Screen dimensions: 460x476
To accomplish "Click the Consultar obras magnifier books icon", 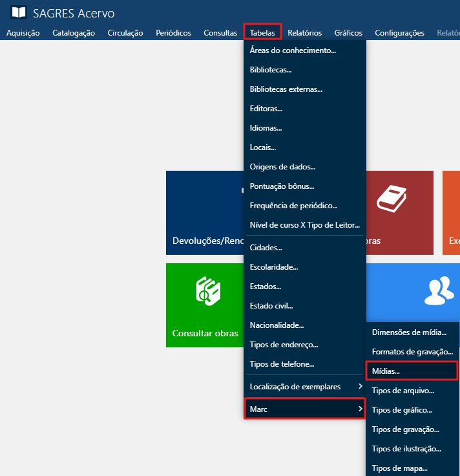I will tap(209, 291).
